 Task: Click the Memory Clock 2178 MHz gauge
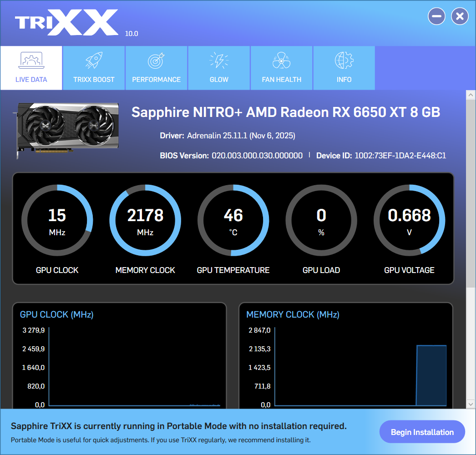tap(145, 220)
